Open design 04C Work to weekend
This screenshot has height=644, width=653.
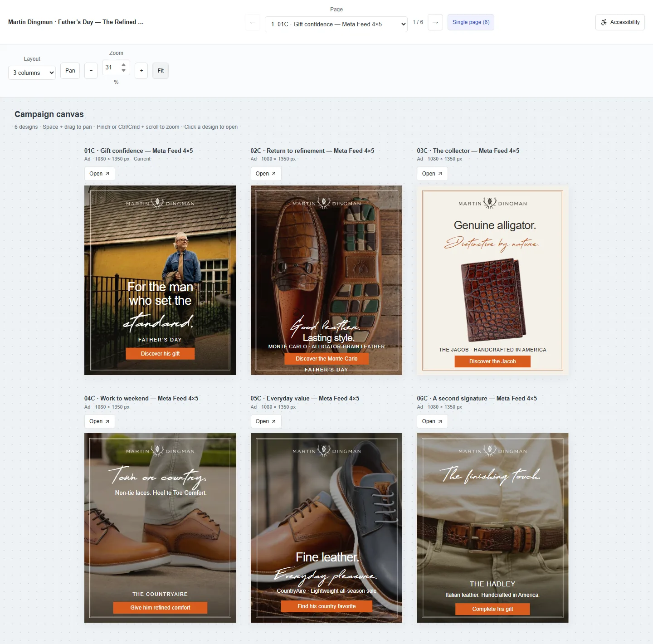[99, 421]
